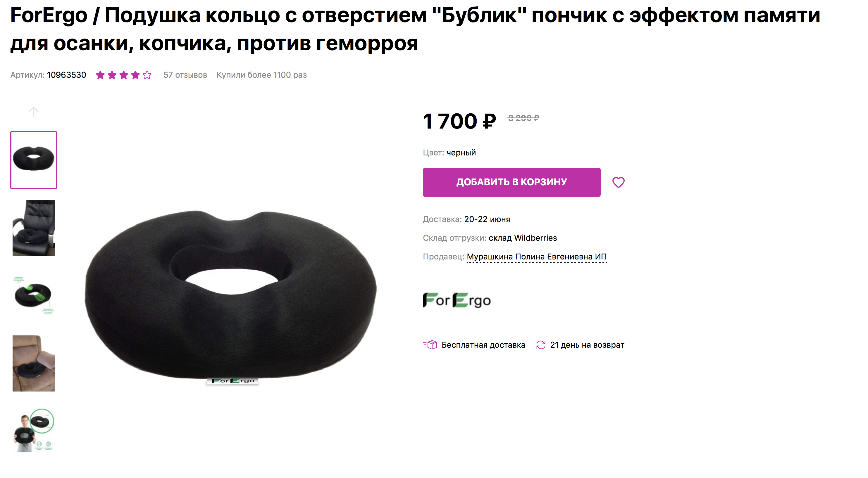
Task: Open the 57 отзывов reviews link
Action: tap(185, 75)
